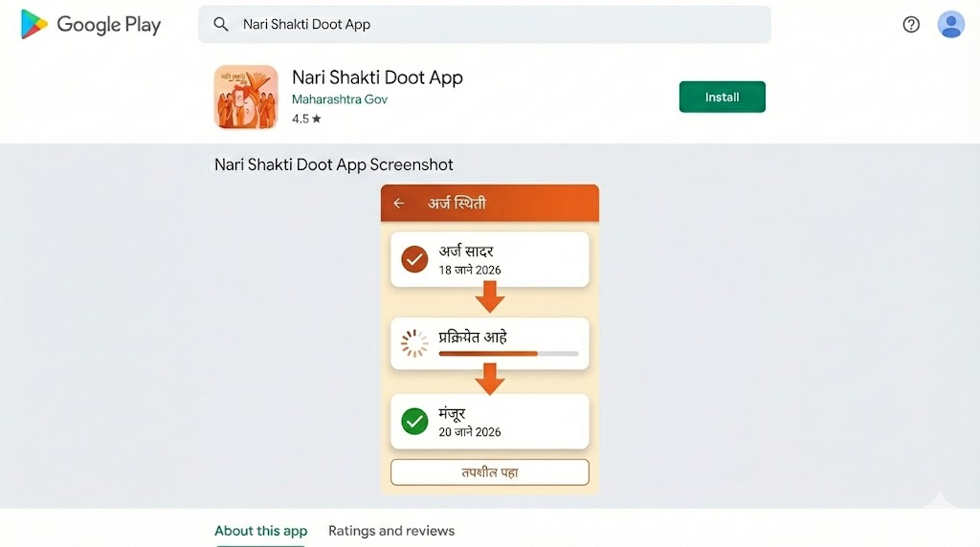The width and height of the screenshot is (980, 547).
Task: Click the Google Play logo
Action: coord(91,25)
